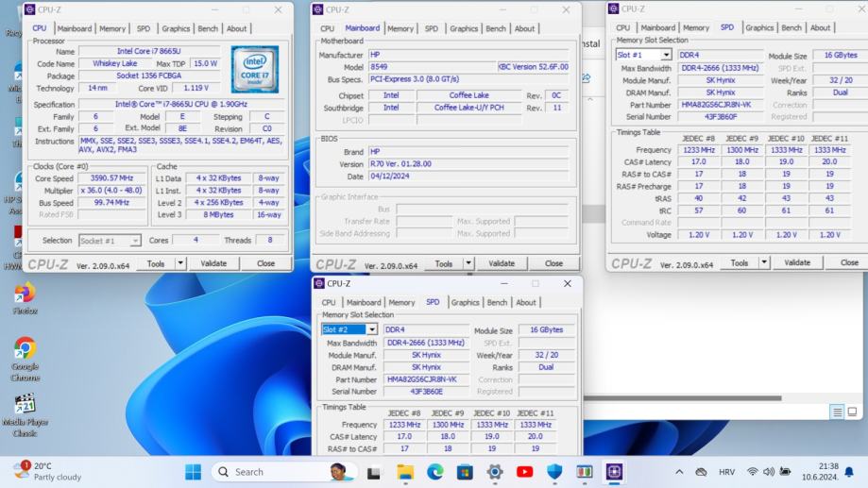The image size is (868, 488).
Task: Open the Windows Start menu
Action: [193, 472]
